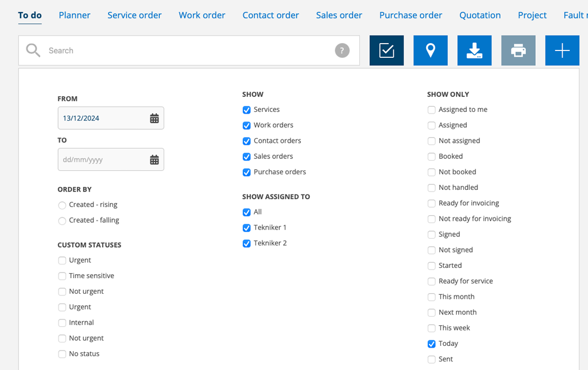Click the search help question mark icon
Screen dimensions: 588x370
(x=342, y=50)
